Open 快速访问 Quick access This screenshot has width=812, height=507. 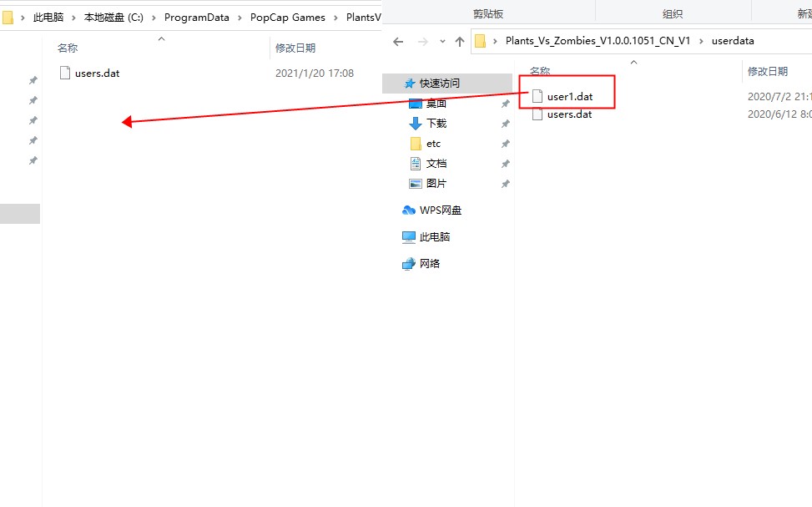click(439, 83)
